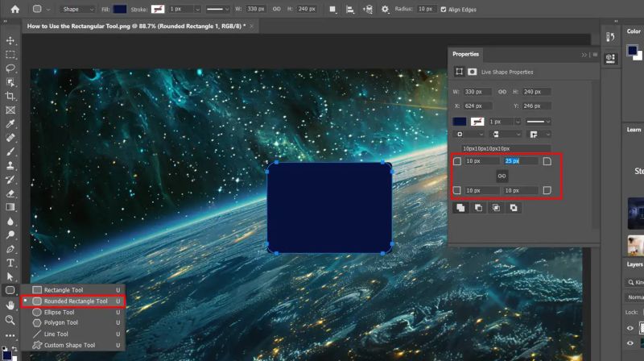
Task: Select the Gradient tool
Action: pos(10,207)
